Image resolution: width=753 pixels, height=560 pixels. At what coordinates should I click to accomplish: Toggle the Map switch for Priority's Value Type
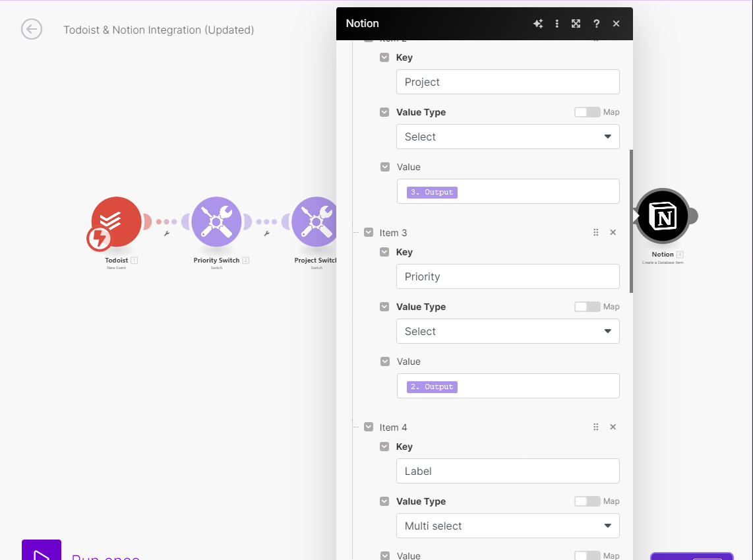(x=587, y=307)
